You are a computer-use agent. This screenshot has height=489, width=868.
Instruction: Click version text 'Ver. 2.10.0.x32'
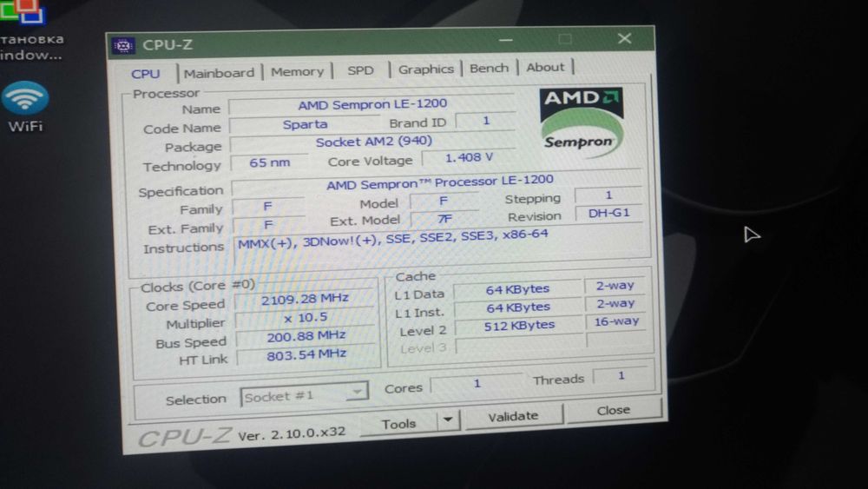pos(292,433)
